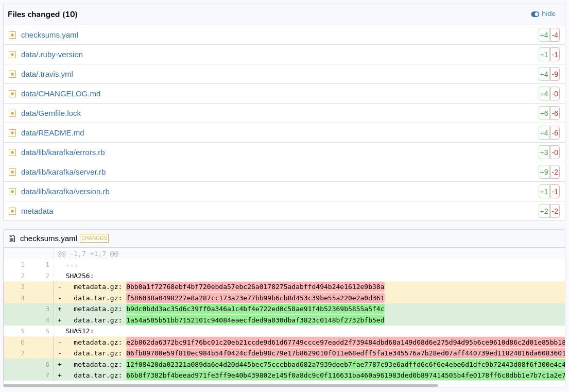
Task: Click added SHA512 metadata.gz hash starting 12f08420
Action: point(346,365)
